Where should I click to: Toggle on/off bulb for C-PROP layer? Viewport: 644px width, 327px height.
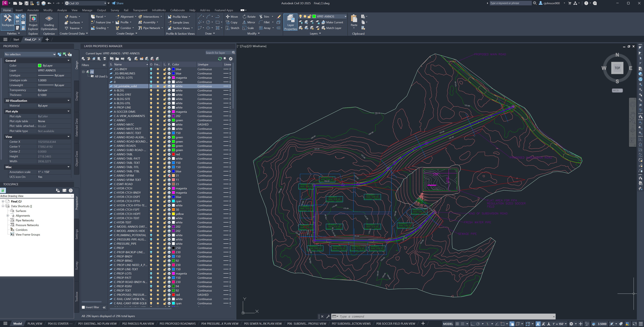(x=151, y=248)
